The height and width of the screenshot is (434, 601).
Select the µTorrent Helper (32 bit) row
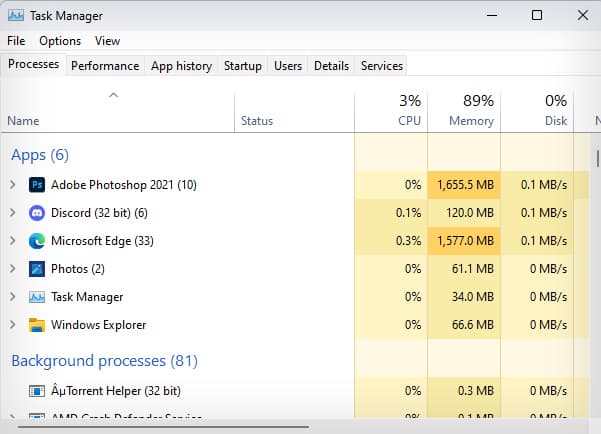[x=294, y=391]
